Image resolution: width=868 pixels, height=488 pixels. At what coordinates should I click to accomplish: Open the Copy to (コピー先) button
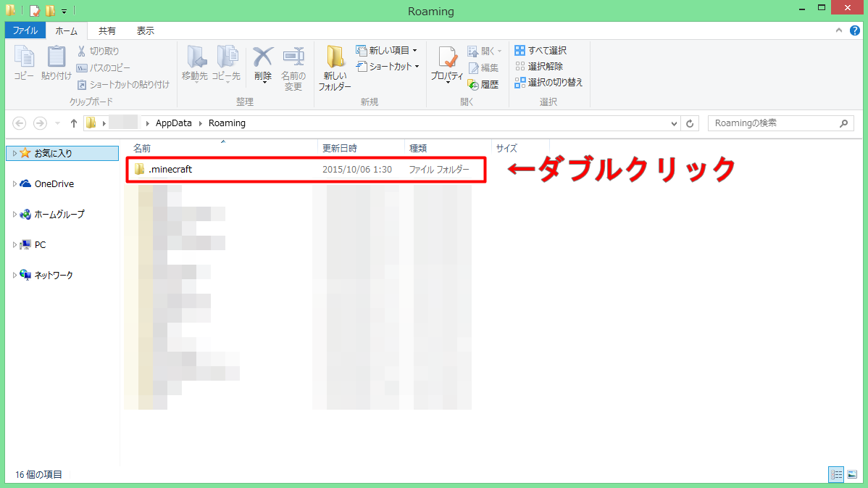226,65
